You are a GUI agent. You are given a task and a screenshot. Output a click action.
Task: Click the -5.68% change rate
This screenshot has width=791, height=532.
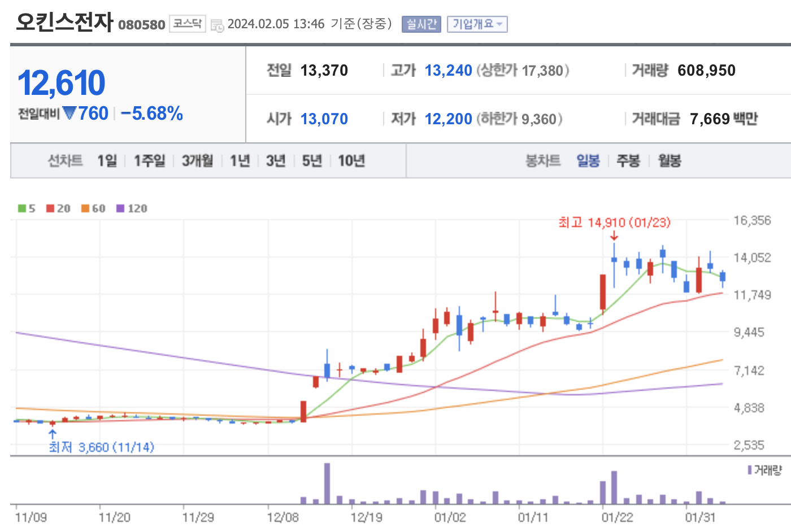[152, 114]
